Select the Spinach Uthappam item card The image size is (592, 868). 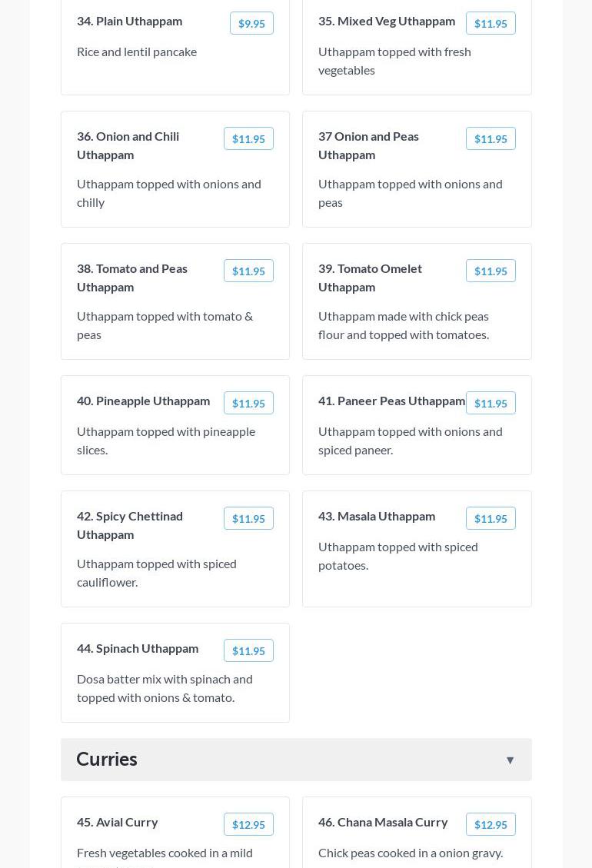click(175, 673)
